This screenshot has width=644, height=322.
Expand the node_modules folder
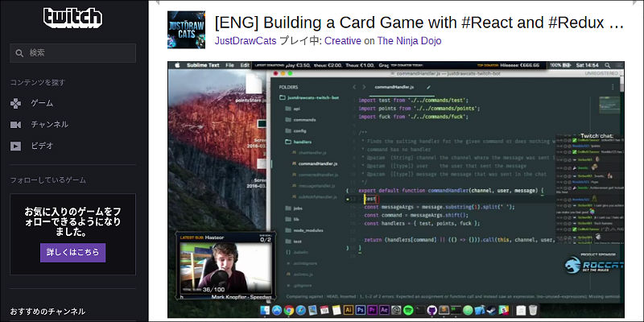304,230
